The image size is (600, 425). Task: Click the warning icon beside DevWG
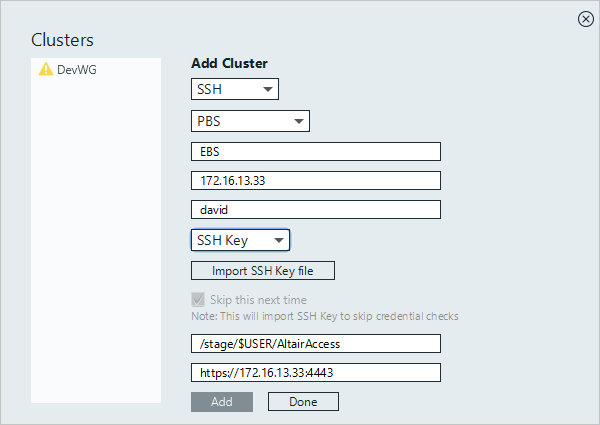(x=45, y=69)
